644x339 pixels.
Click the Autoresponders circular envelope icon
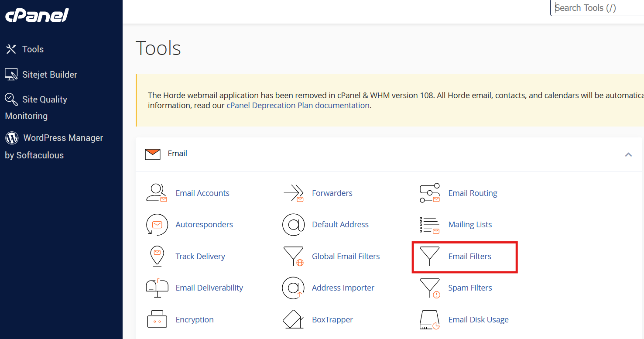(157, 225)
